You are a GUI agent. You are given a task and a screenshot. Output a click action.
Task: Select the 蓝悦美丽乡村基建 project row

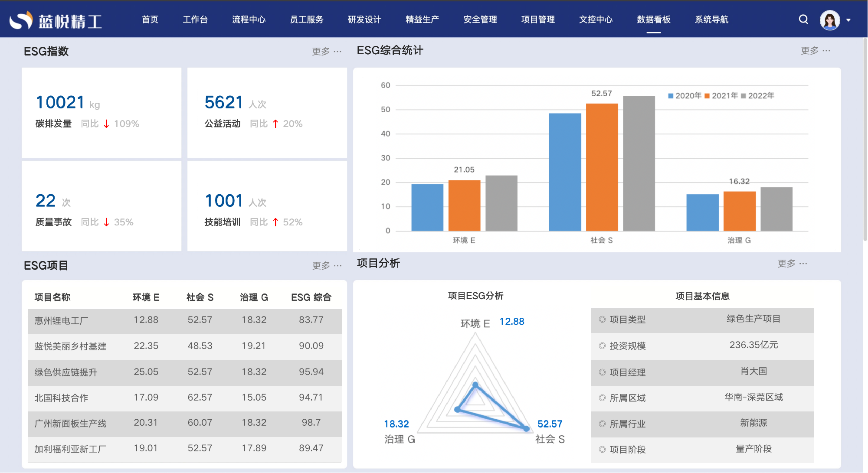point(185,346)
